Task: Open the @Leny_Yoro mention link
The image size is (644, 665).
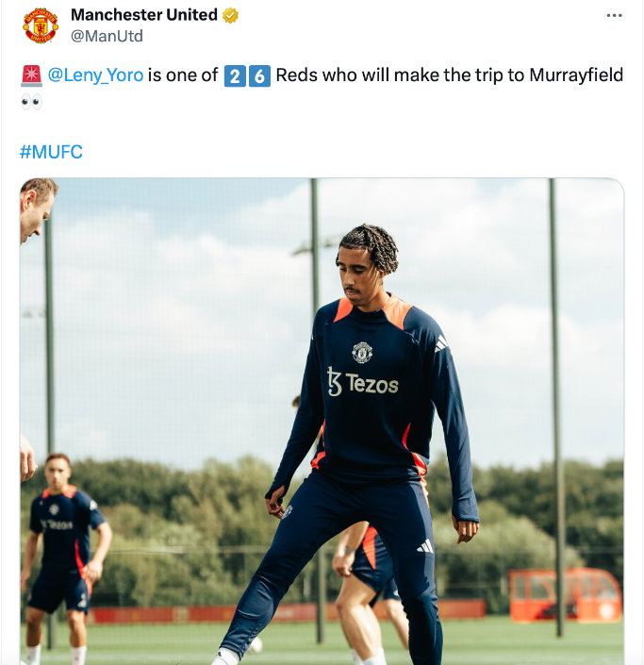Action: coord(95,75)
